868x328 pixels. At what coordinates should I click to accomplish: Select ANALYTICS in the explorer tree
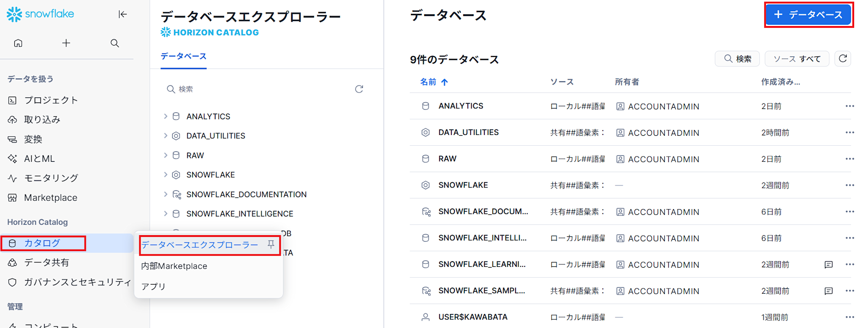(208, 117)
